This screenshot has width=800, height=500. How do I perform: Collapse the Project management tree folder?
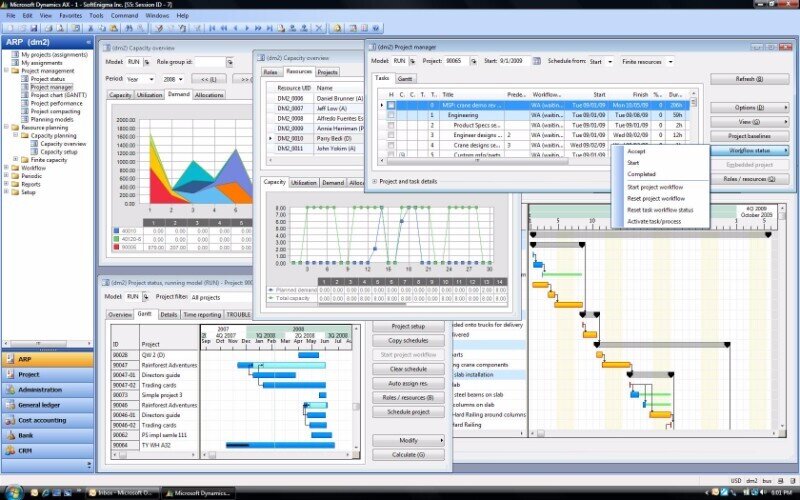[7, 71]
